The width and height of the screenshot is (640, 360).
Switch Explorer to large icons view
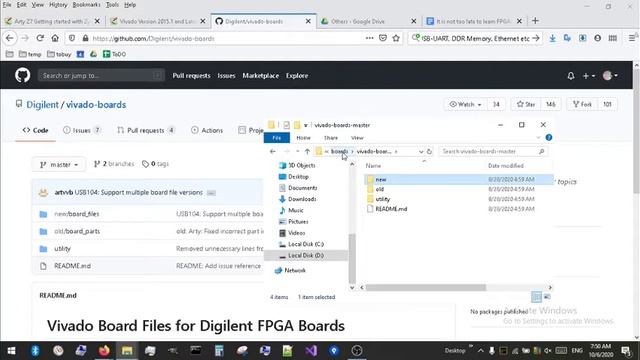[547, 297]
